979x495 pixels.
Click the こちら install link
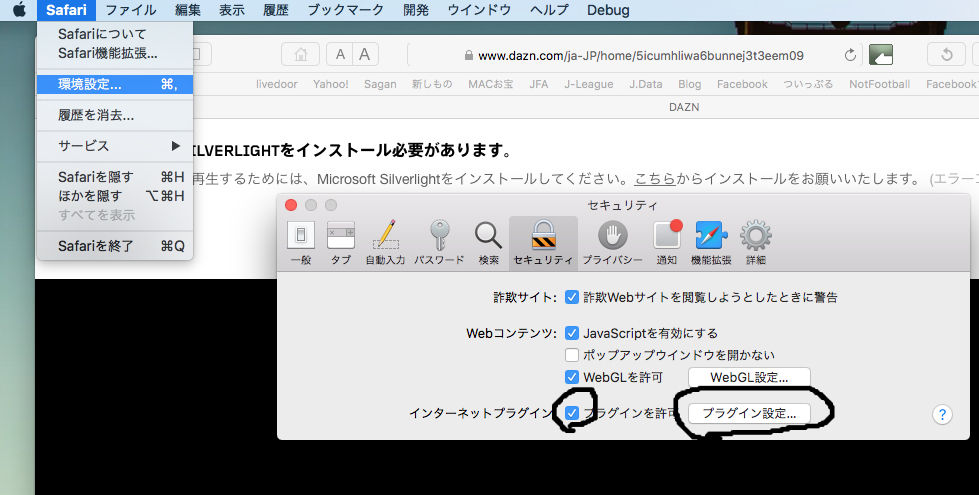pos(655,179)
